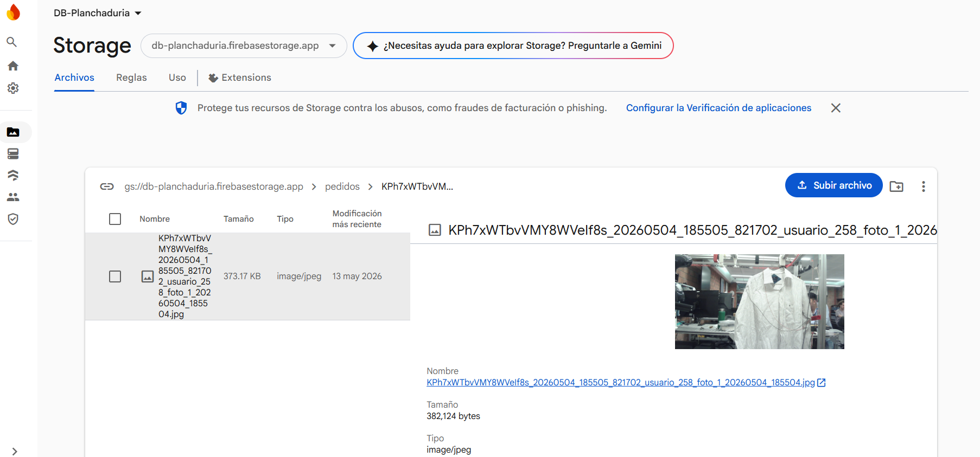Viewport: 980px width, 457px height.
Task: Open the three-dot more options menu
Action: [923, 186]
